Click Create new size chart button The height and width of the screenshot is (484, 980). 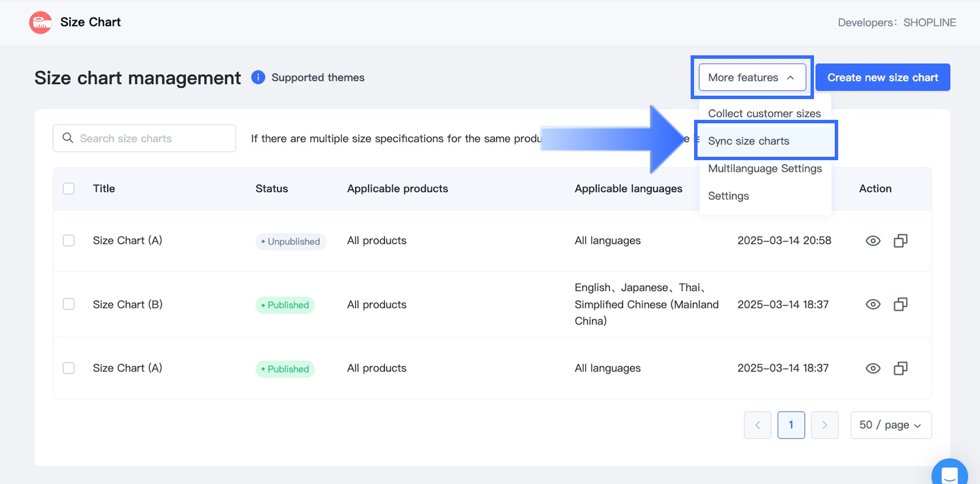(x=882, y=77)
